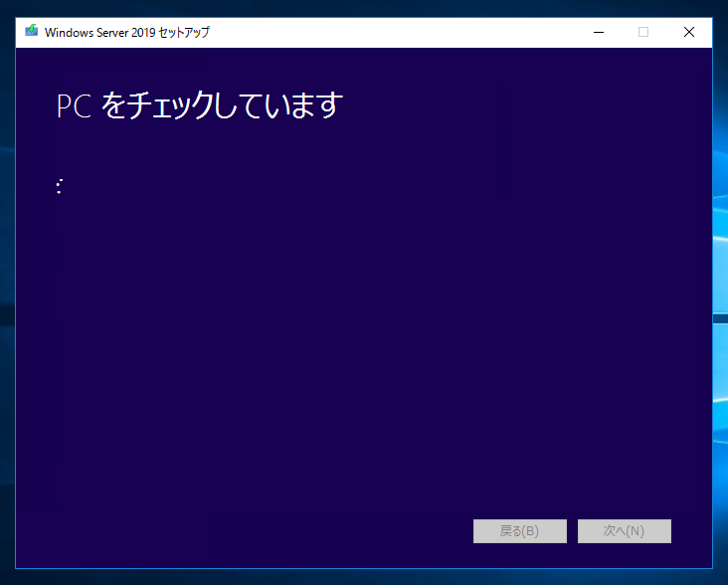This screenshot has height=585, width=728.
Task: Click the setup icon in the title bar
Action: (31, 30)
